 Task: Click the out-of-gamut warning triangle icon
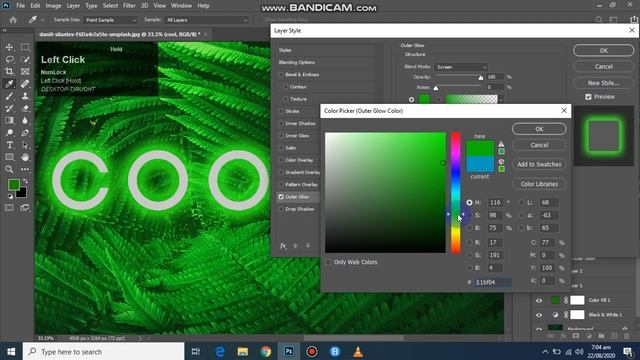[x=501, y=144]
